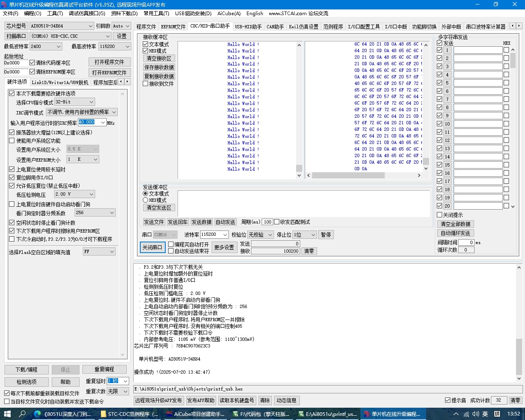The image size is (525, 420).
Task: Select send buffer HEX模式 radio button
Action: 146,200
